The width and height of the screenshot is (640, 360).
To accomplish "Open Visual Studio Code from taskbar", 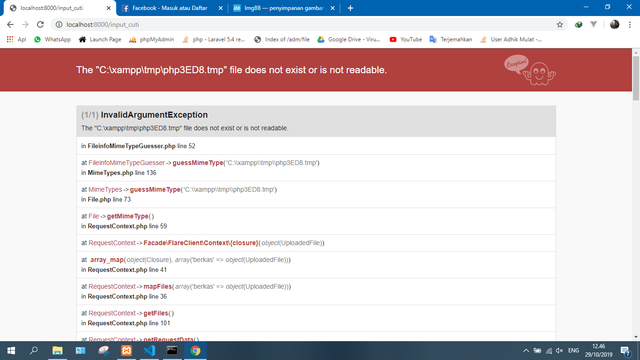I will point(149,351).
